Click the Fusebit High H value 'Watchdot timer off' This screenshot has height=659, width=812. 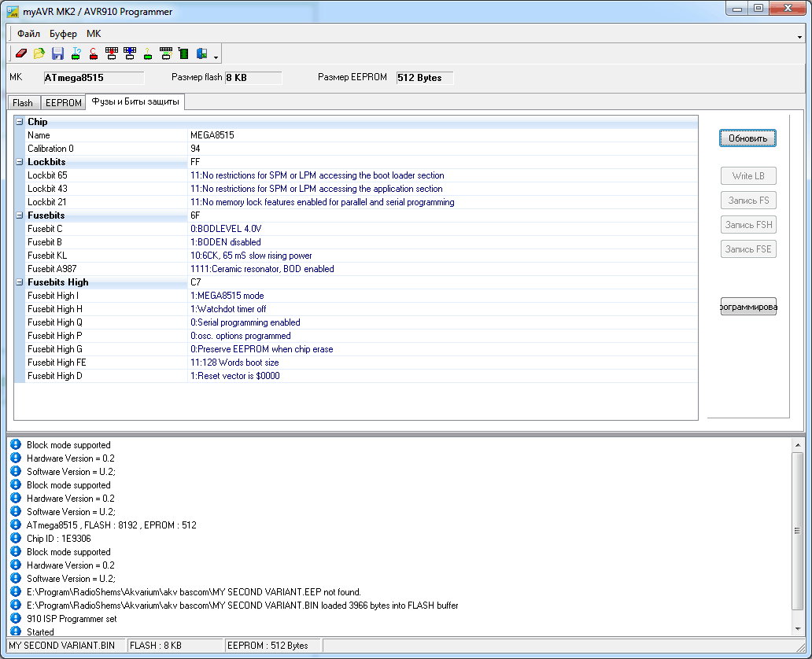pyautogui.click(x=228, y=309)
